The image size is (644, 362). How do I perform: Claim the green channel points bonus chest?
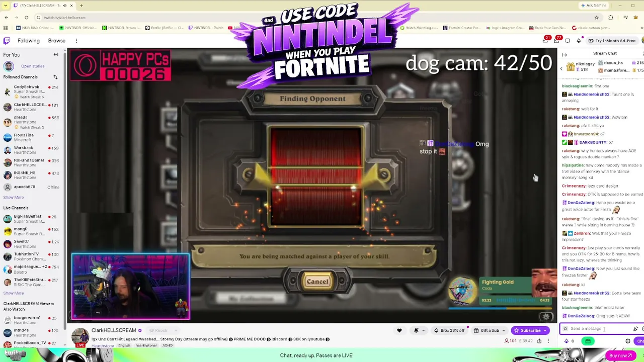[x=588, y=341]
